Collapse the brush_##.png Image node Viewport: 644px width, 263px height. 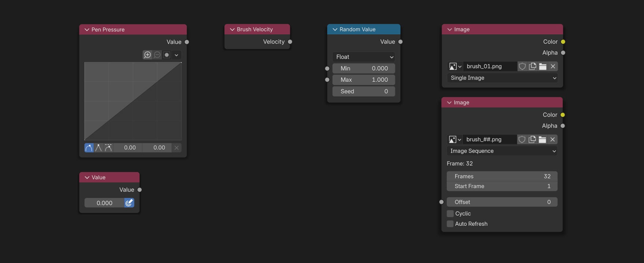tap(449, 103)
